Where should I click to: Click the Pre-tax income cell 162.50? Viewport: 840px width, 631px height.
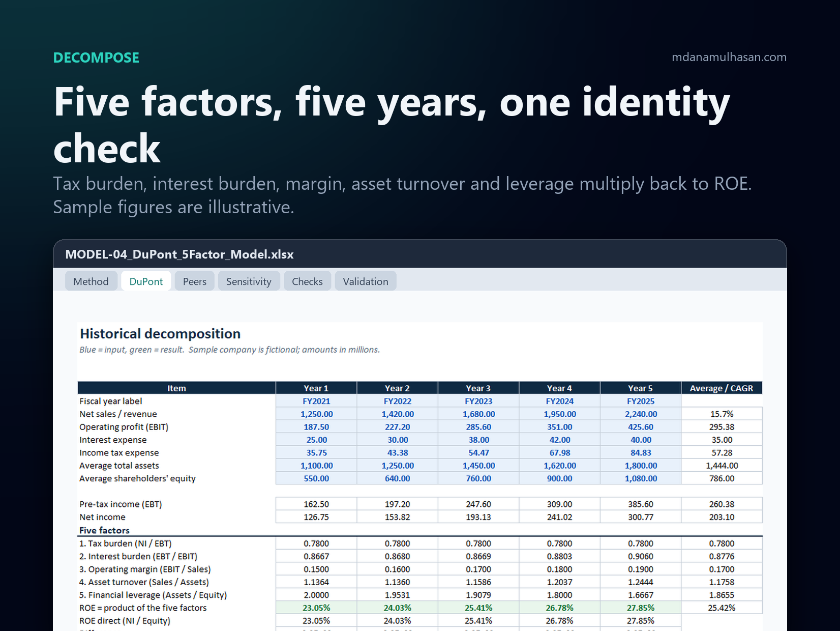pos(316,504)
